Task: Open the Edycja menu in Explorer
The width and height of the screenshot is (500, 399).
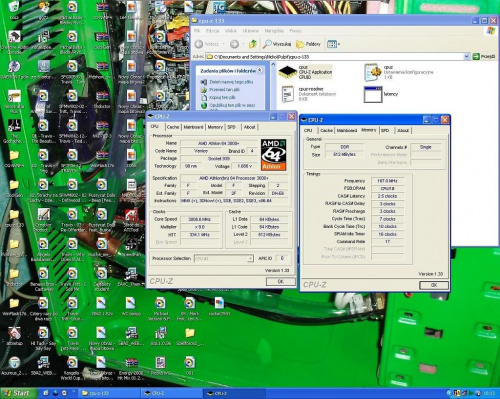Action: pyautogui.click(x=212, y=31)
